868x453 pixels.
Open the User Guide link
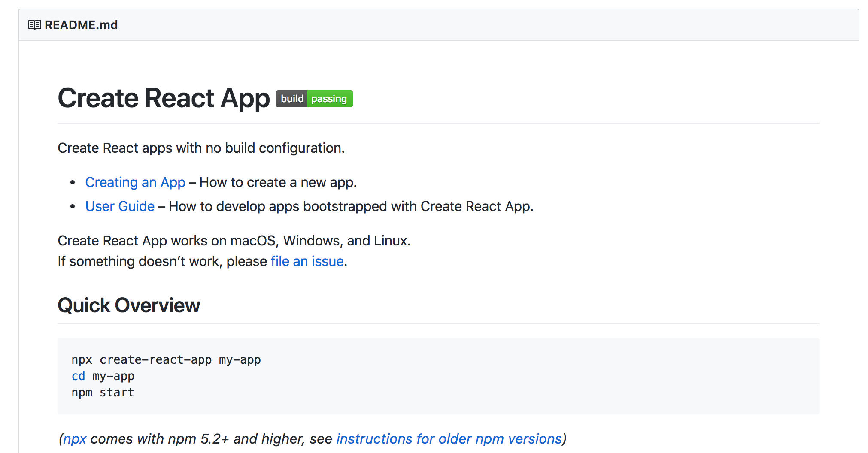click(120, 206)
